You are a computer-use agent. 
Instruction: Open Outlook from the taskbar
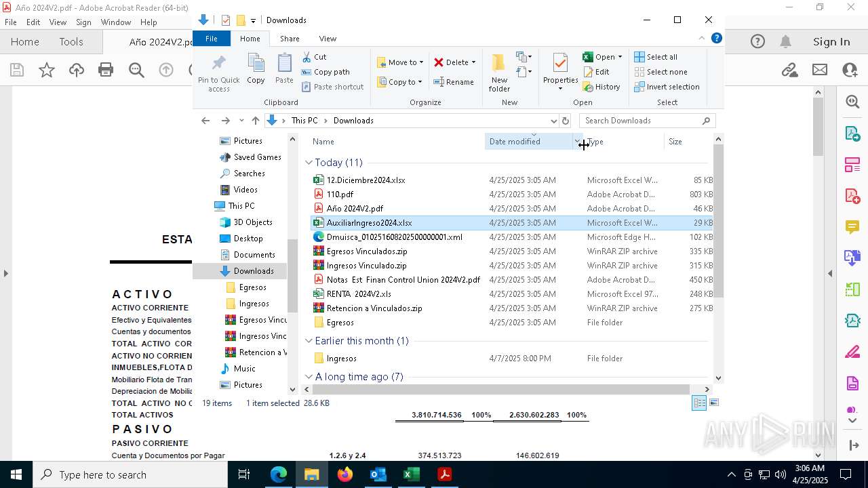point(378,474)
